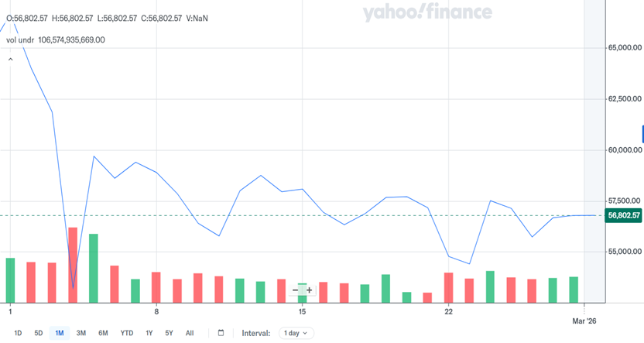The width and height of the screenshot is (644, 343).
Task: Click the 65,000.00 price axis label
Action: (x=622, y=48)
